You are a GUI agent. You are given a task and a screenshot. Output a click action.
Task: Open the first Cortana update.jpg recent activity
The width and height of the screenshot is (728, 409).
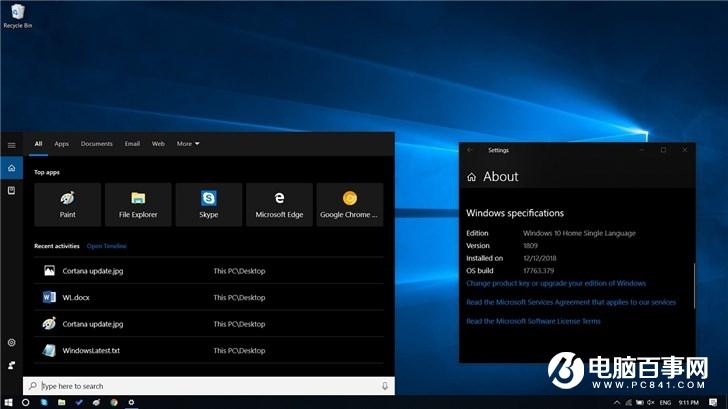point(209,271)
